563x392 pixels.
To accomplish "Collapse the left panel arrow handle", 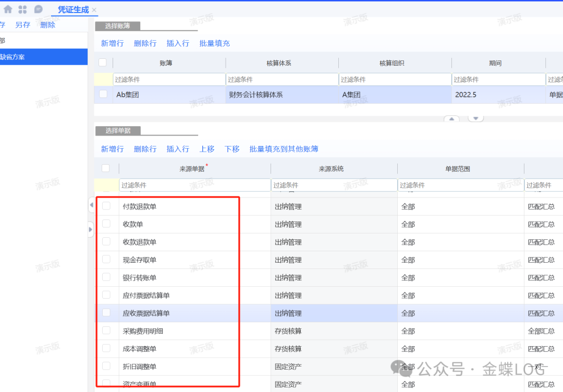I will pos(91,206).
